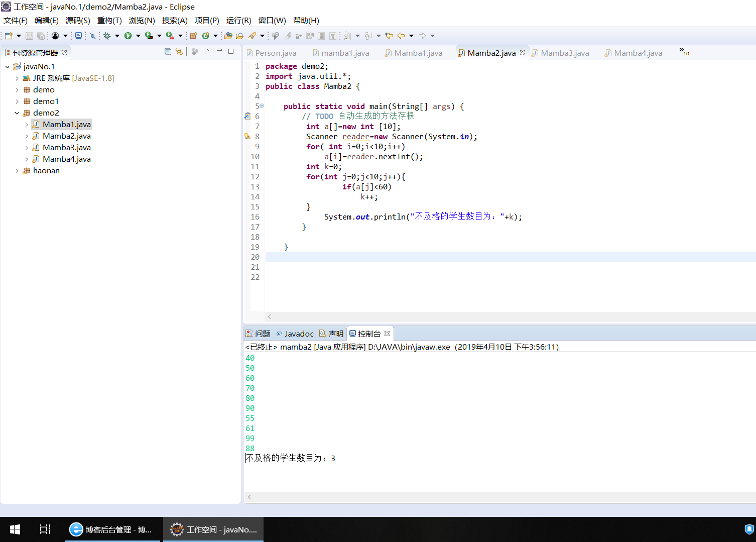Image resolution: width=756 pixels, height=542 pixels.
Task: Click the Save All toolbar icon
Action: tap(41, 36)
